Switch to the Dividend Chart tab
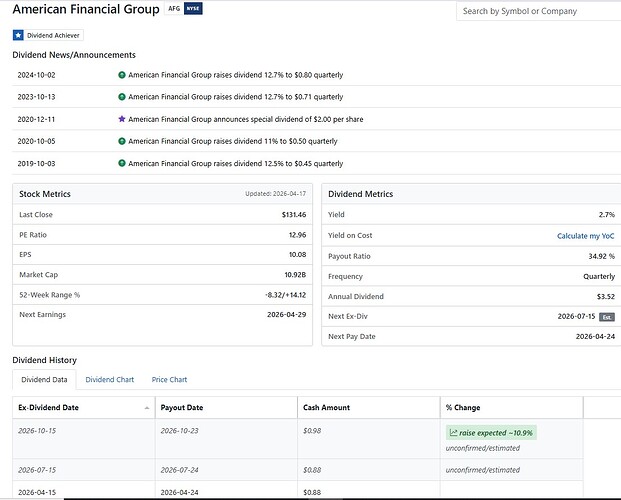This screenshot has height=500, width=621. [x=110, y=380]
